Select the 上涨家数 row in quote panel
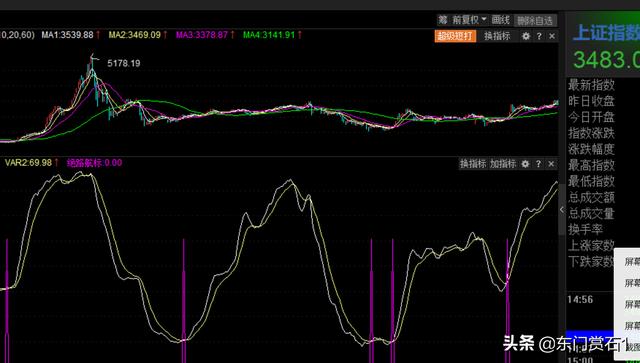The image size is (640, 363). point(591,245)
